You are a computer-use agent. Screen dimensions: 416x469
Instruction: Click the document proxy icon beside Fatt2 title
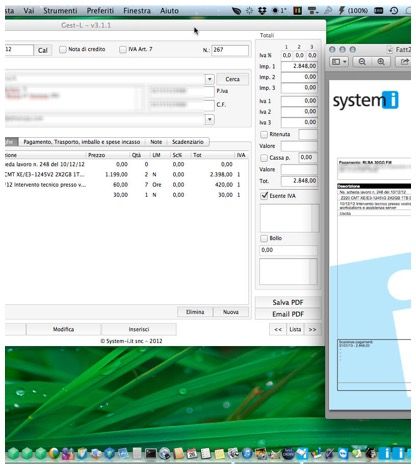pos(389,50)
